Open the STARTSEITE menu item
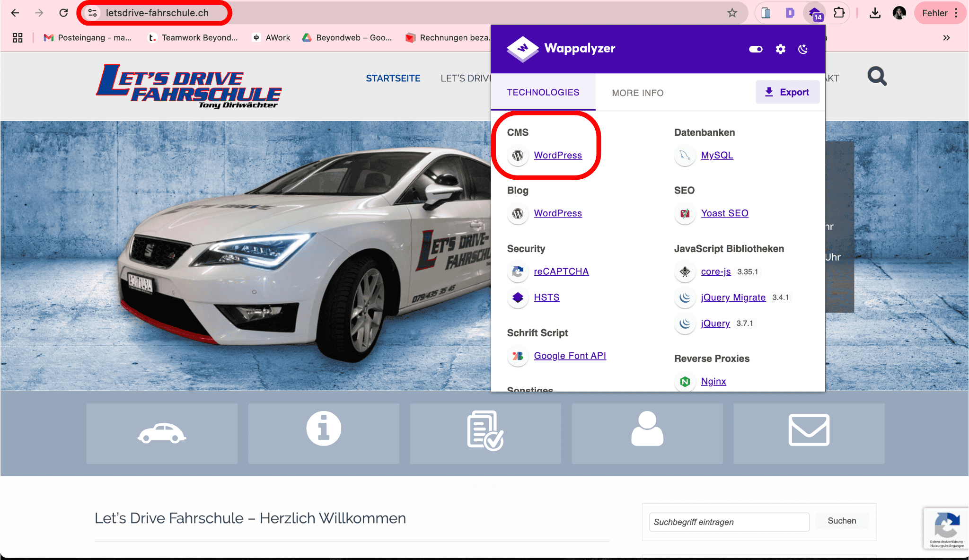Image resolution: width=969 pixels, height=560 pixels. (393, 78)
